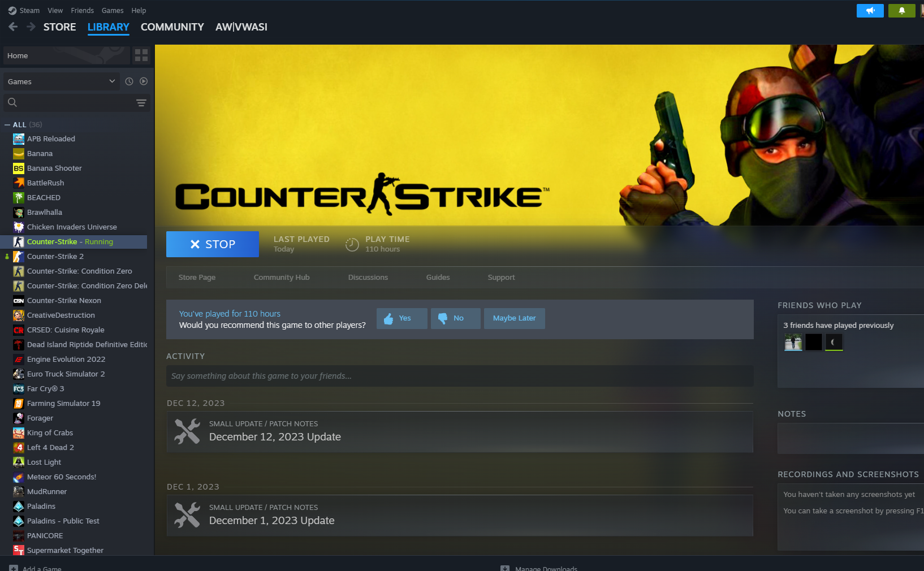
Task: Open advanced filter options icon
Action: 141,102
